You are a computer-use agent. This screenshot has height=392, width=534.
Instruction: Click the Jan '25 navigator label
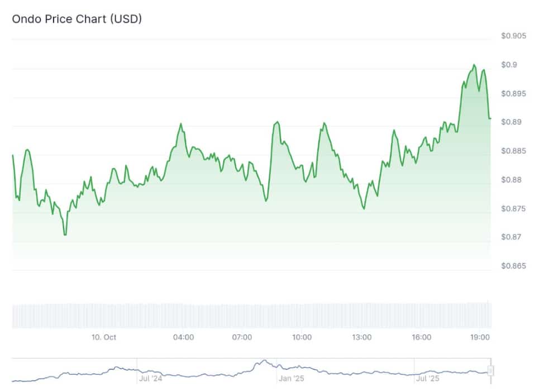(x=290, y=379)
